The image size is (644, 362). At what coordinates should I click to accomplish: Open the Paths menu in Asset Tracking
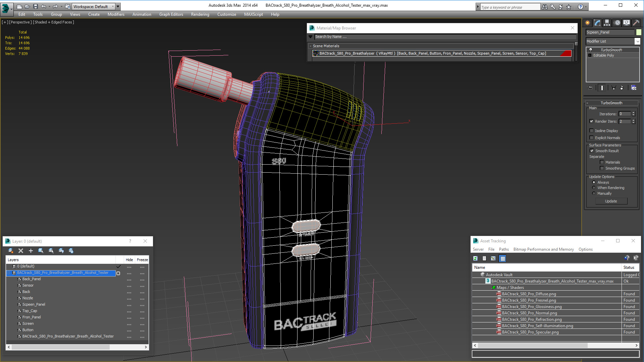point(504,249)
